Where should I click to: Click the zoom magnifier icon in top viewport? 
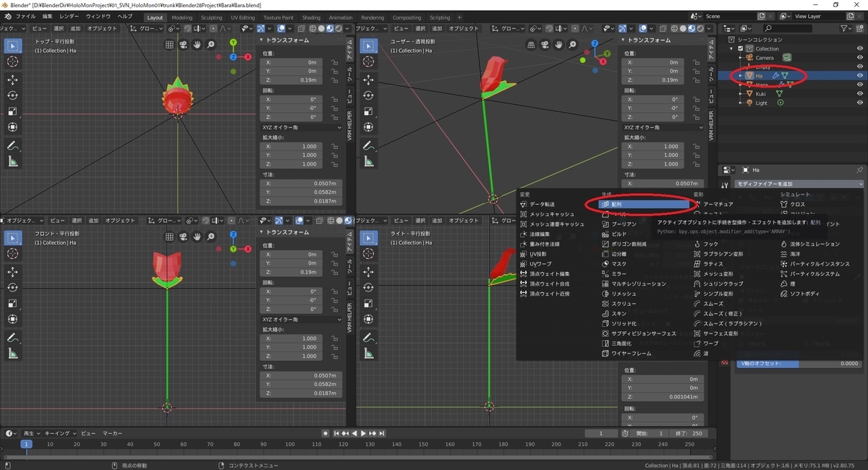(x=210, y=44)
